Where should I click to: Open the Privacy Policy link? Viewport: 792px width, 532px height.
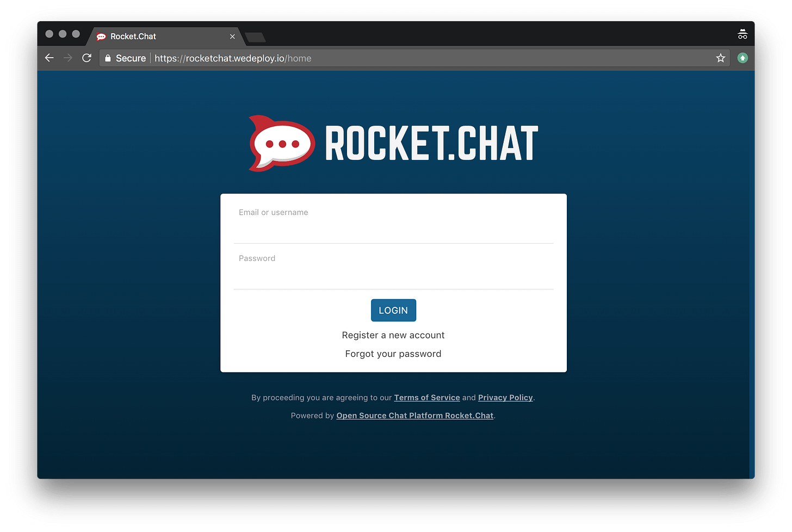click(x=505, y=398)
